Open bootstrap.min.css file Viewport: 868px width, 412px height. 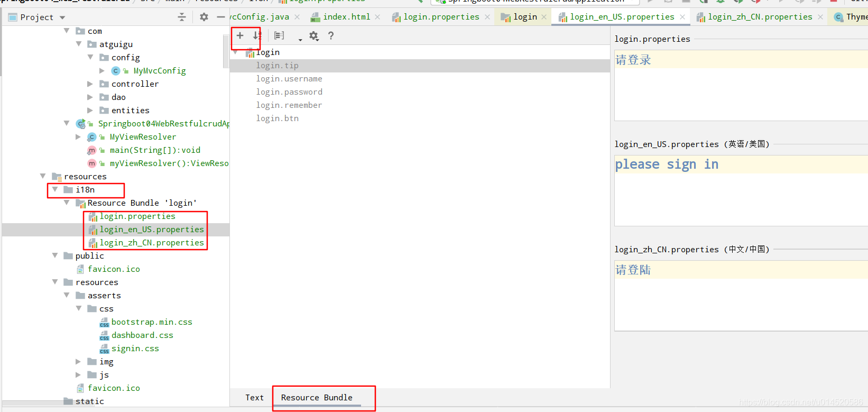pyautogui.click(x=152, y=322)
